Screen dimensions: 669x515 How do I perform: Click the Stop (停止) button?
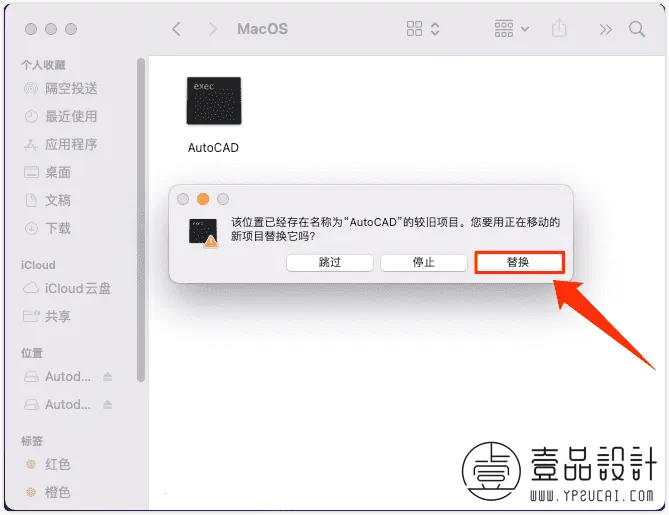coord(424,262)
